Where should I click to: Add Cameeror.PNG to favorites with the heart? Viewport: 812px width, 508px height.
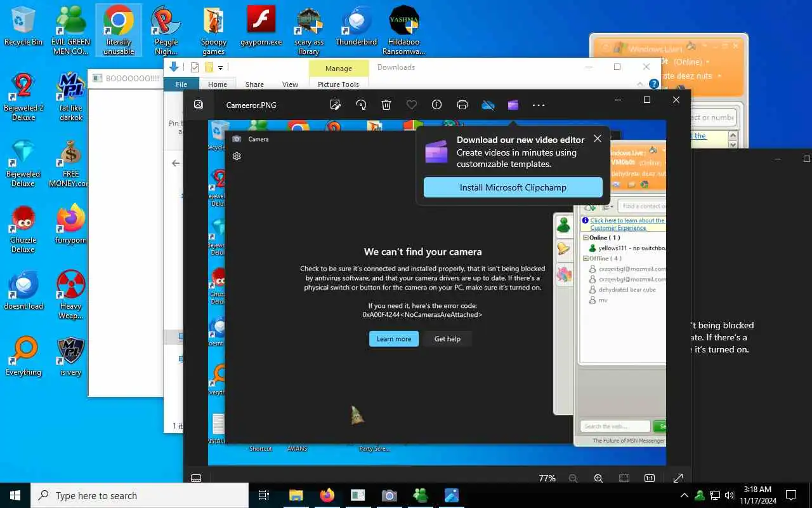tap(412, 105)
